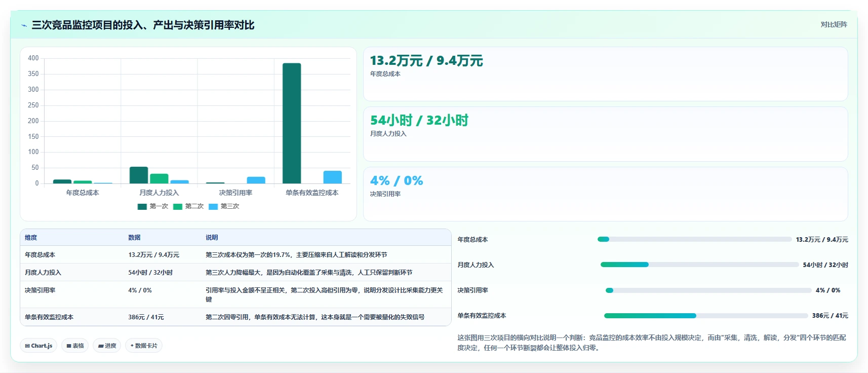
Task: Click the dark green 第一次 legend swatch
Action: [142, 207]
